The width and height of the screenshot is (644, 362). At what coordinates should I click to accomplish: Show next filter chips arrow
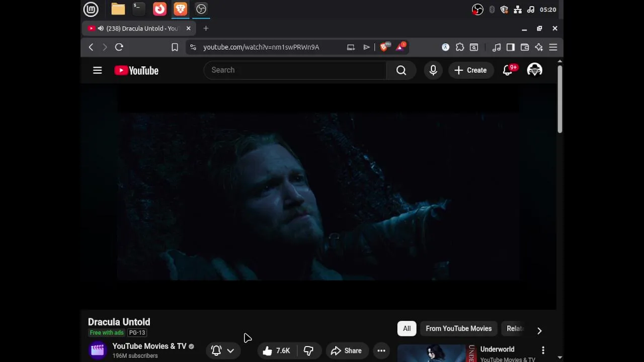(539, 330)
